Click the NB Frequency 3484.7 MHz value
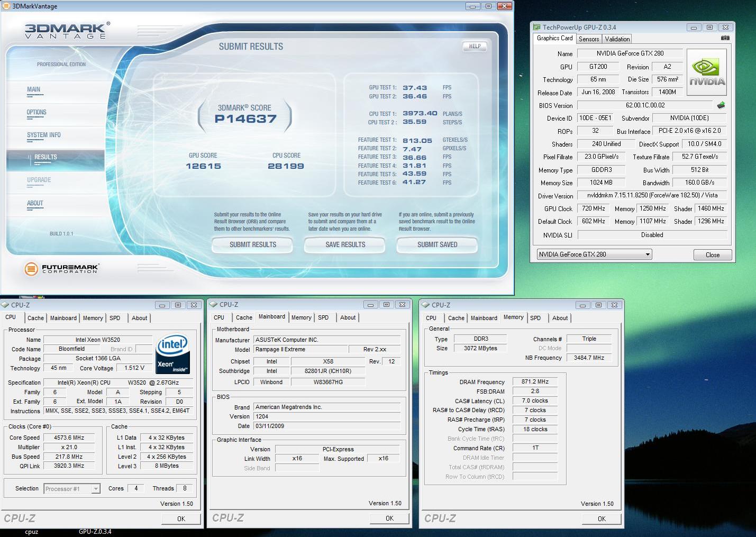Image resolution: width=756 pixels, height=537 pixels. tap(589, 358)
